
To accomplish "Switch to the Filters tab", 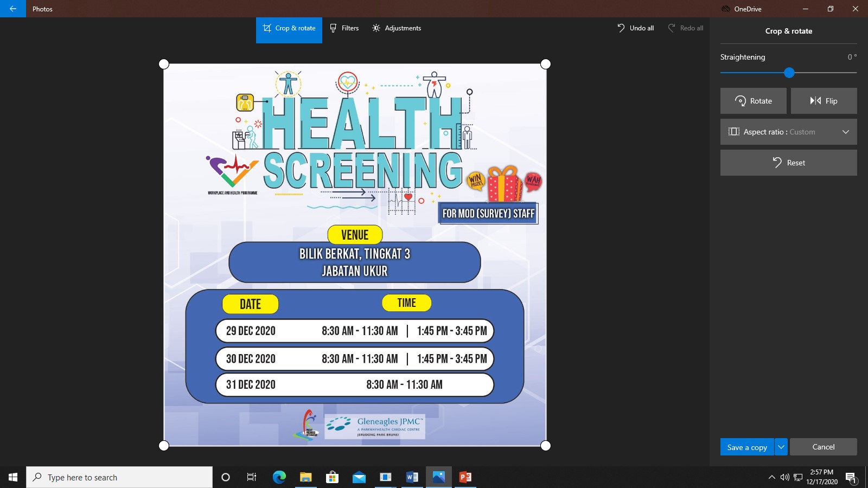I will point(344,28).
